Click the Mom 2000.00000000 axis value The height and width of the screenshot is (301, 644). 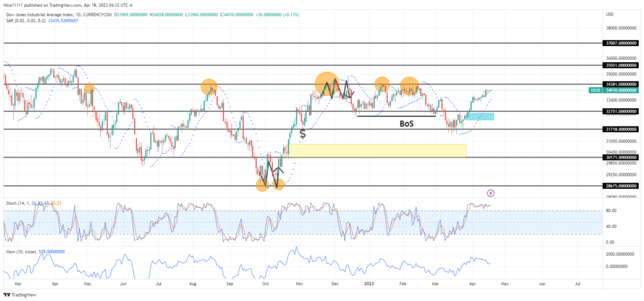click(619, 254)
